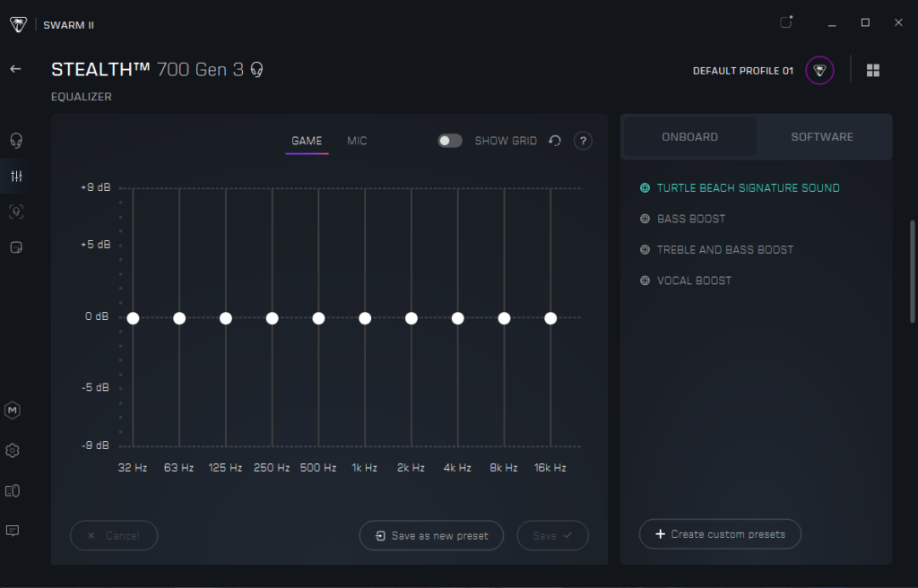Click the vertical scrollbar on the right
This screenshot has height=588, width=918.
point(913,269)
